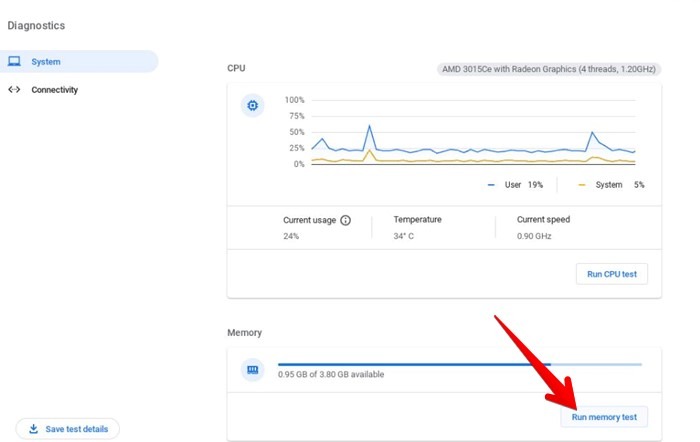Click the 0.90 GHz speed value
The height and width of the screenshot is (442, 700).
click(x=534, y=236)
